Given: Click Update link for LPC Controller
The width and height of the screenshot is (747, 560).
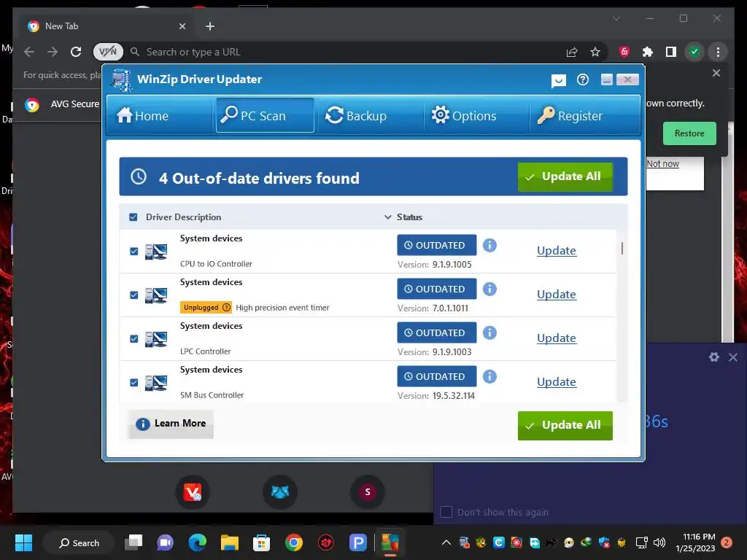Looking at the screenshot, I should pyautogui.click(x=557, y=338).
